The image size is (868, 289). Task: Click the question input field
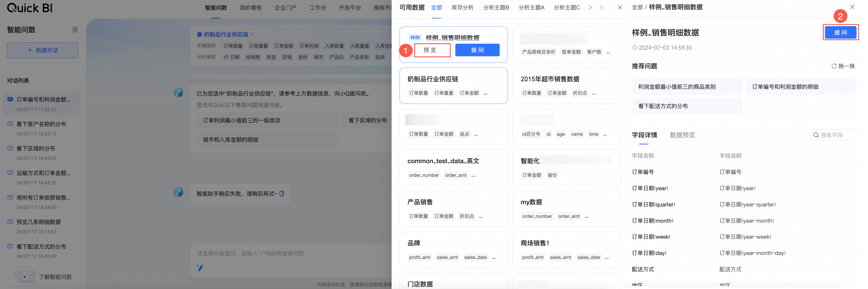coord(291,253)
